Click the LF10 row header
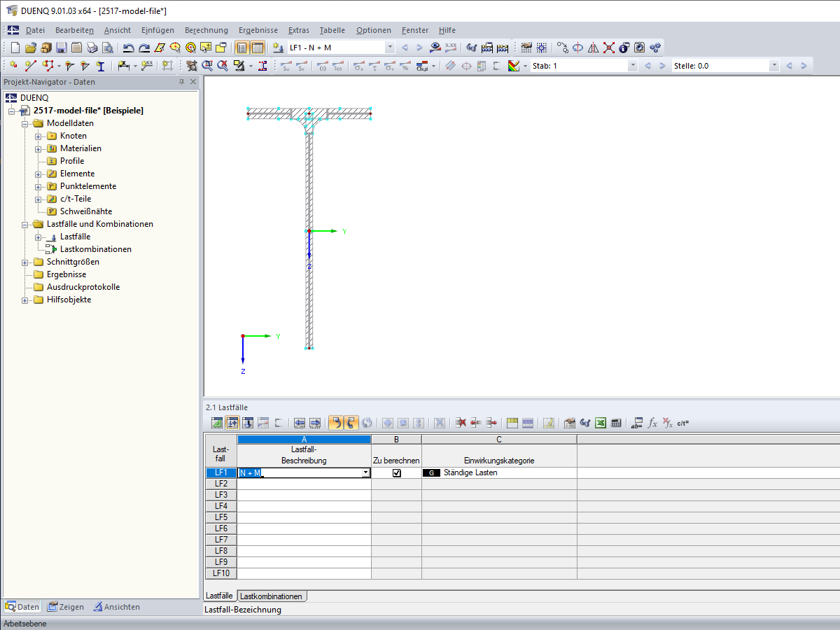The height and width of the screenshot is (630, 840). tap(221, 573)
